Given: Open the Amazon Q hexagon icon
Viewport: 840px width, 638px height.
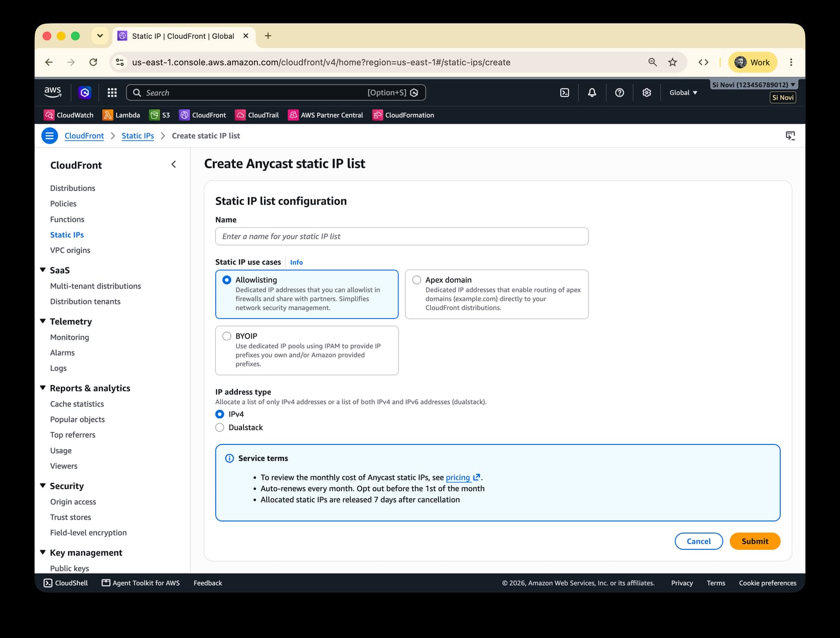Looking at the screenshot, I should 85,92.
